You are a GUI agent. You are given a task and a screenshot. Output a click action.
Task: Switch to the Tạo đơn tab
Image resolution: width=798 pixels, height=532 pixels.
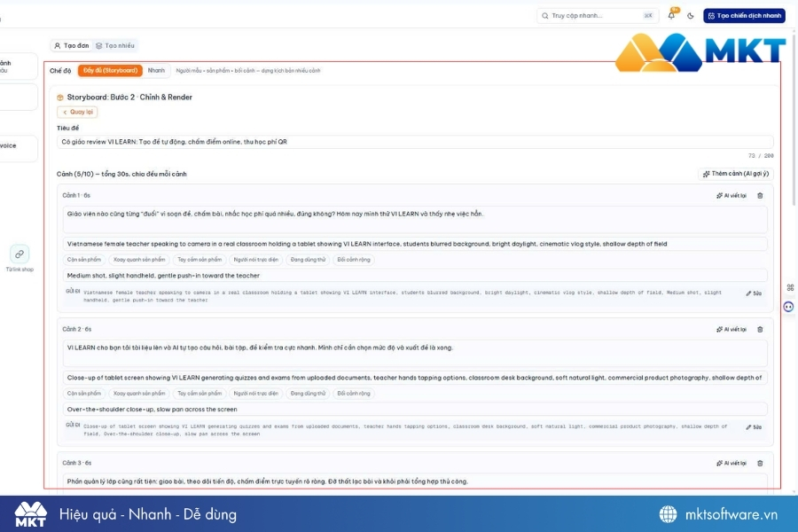tap(72, 46)
